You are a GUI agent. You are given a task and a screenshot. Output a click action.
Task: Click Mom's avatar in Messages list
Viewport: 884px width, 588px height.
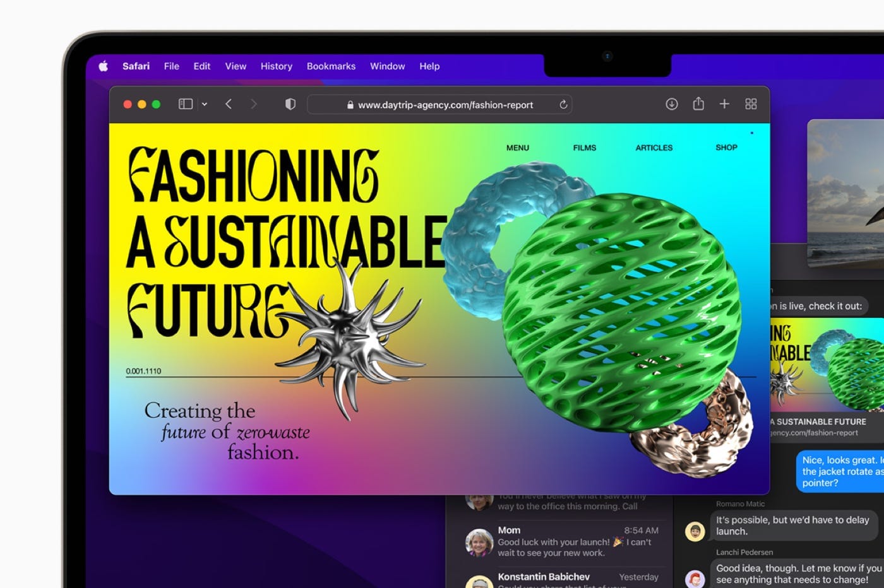tap(479, 543)
